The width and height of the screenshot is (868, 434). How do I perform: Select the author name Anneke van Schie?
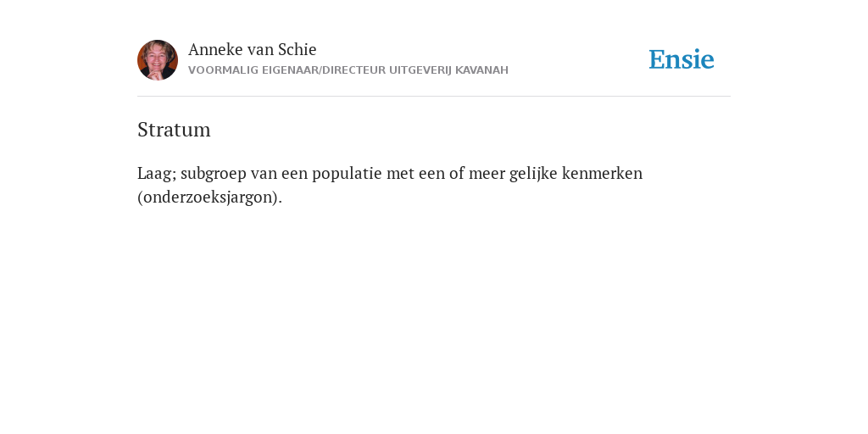[253, 49]
